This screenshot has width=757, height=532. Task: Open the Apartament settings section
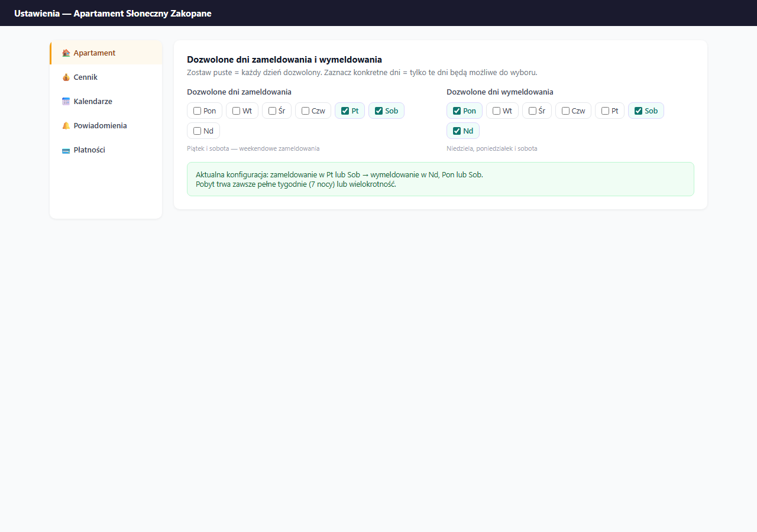[106, 53]
